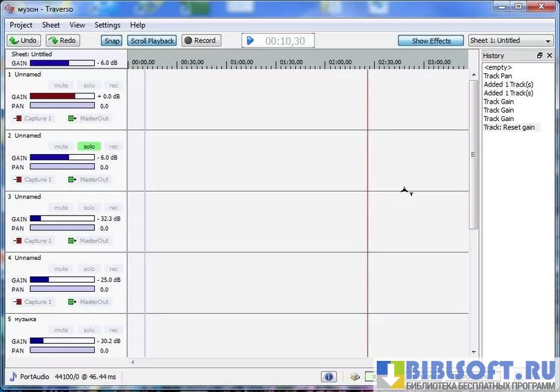
Task: Toggle the Snap option
Action: point(112,41)
